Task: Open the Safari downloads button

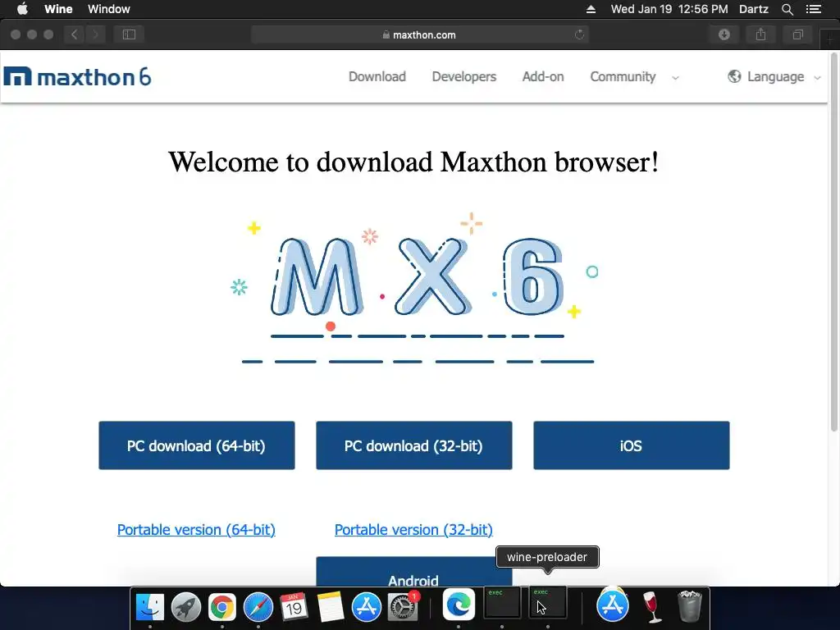Action: (724, 34)
